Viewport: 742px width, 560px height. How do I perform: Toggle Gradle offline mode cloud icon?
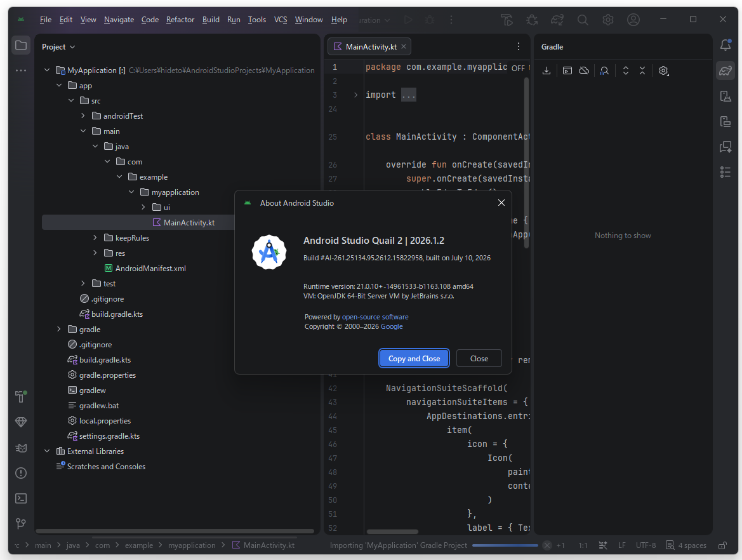584,70
